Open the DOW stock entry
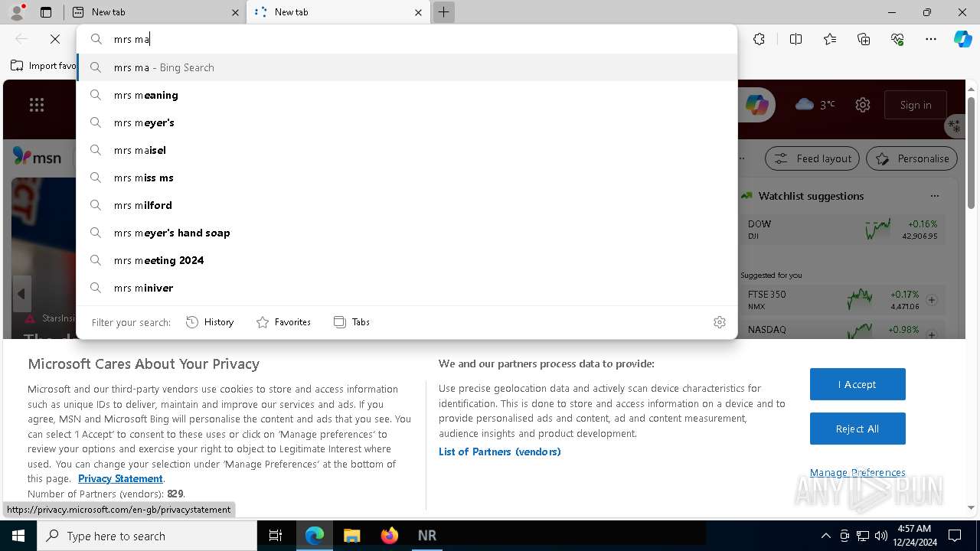980x551 pixels. click(842, 230)
